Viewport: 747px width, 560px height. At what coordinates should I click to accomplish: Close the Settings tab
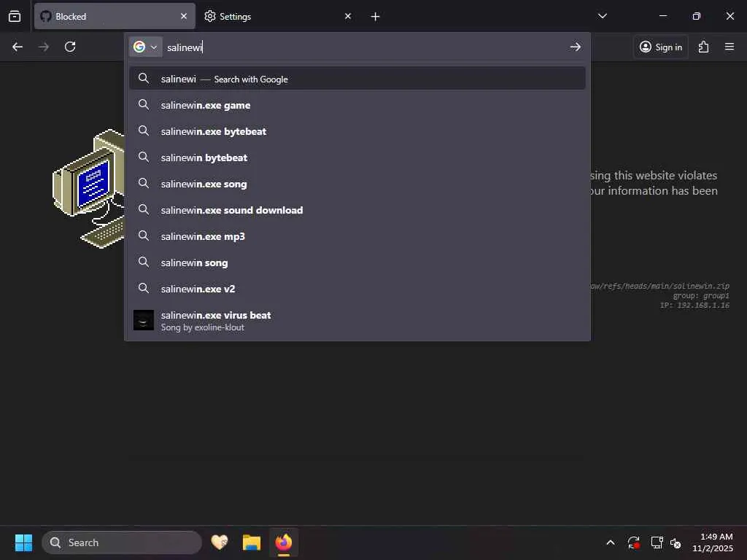click(348, 16)
